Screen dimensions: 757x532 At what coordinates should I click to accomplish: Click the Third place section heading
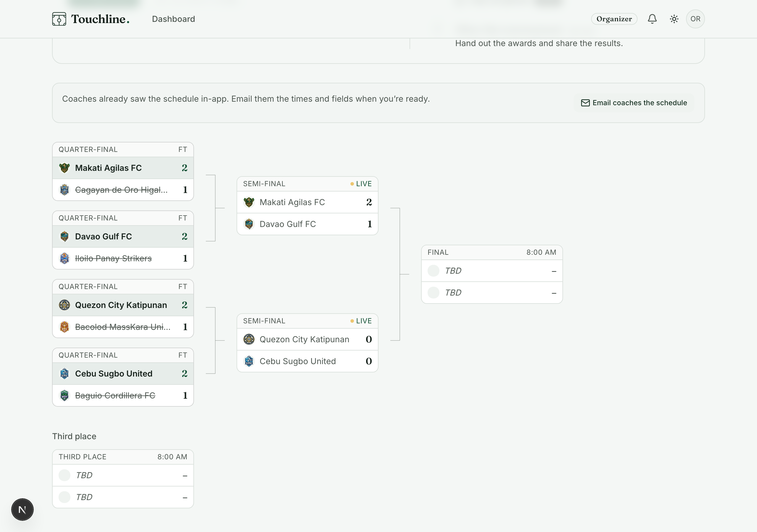point(74,437)
